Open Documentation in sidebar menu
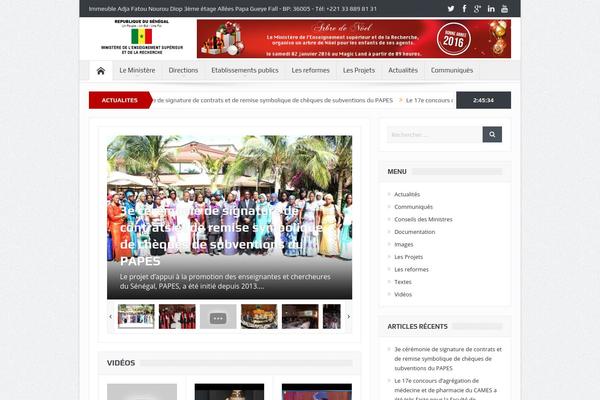Image resolution: width=600 pixels, height=400 pixels. click(x=415, y=232)
